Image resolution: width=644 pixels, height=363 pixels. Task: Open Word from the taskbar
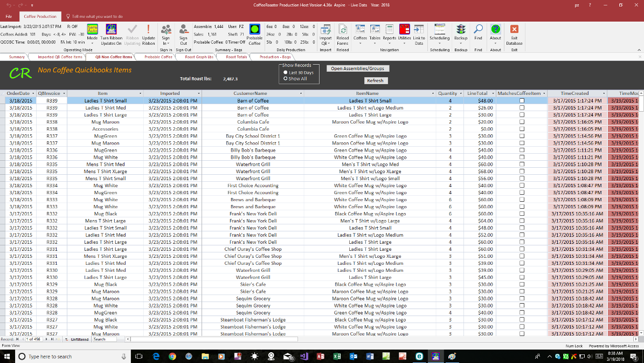click(370, 357)
